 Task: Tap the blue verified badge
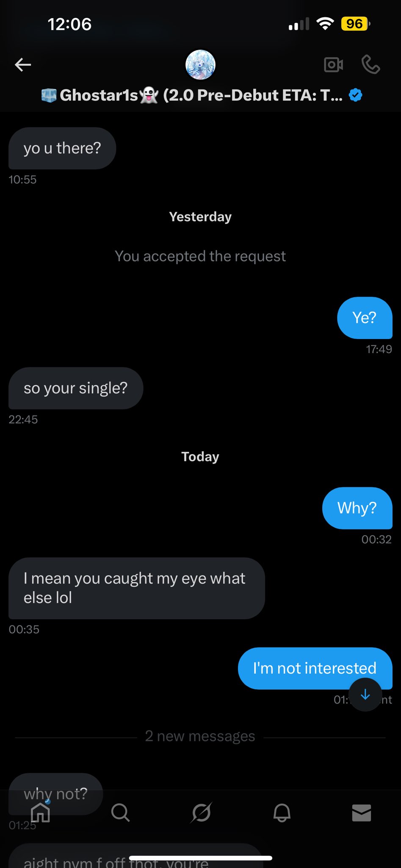356,95
